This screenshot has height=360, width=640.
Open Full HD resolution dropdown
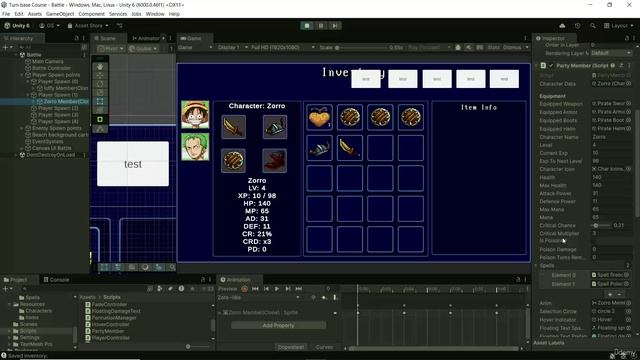coord(283,47)
